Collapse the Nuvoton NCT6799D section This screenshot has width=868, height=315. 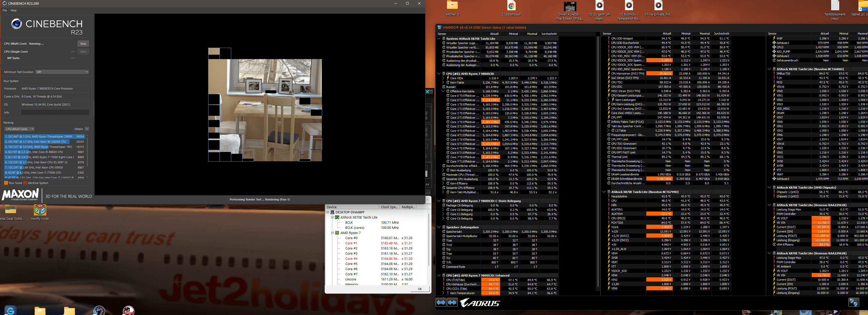point(604,192)
